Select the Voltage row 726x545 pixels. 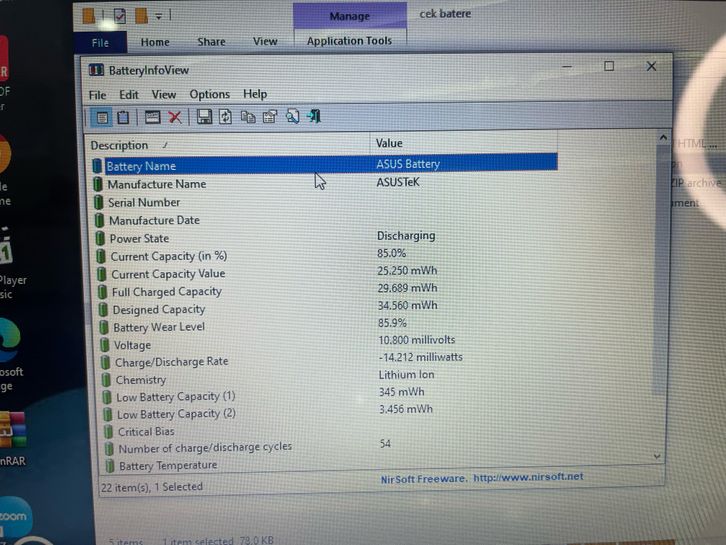click(x=329, y=344)
